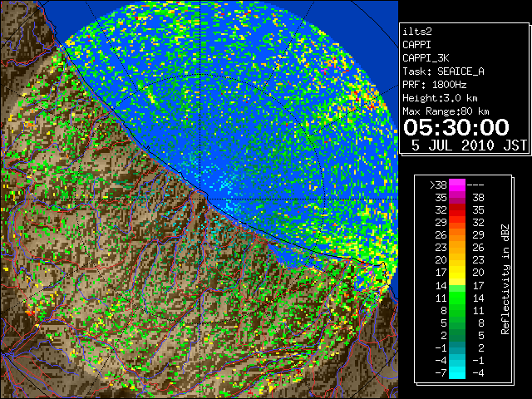Viewport: 532px width, 399px height.
Task: Pick the amber 23–26 dBZ color band
Action: coord(457,248)
